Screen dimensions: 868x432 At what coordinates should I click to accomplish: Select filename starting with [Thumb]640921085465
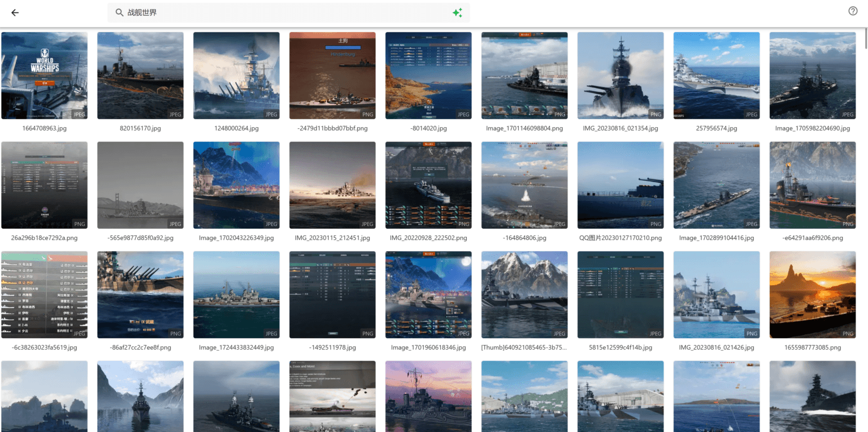pyautogui.click(x=524, y=348)
